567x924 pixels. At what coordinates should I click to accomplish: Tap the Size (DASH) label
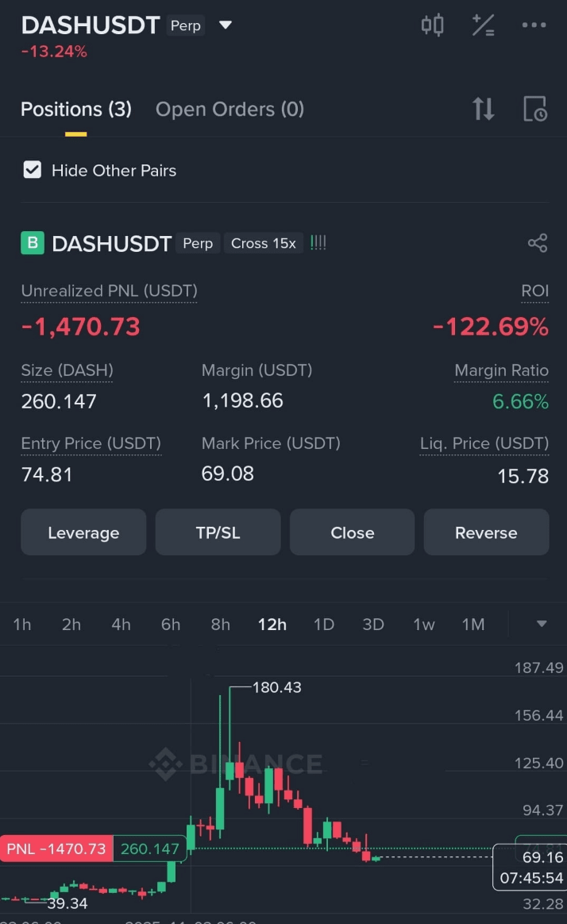pyautogui.click(x=67, y=371)
